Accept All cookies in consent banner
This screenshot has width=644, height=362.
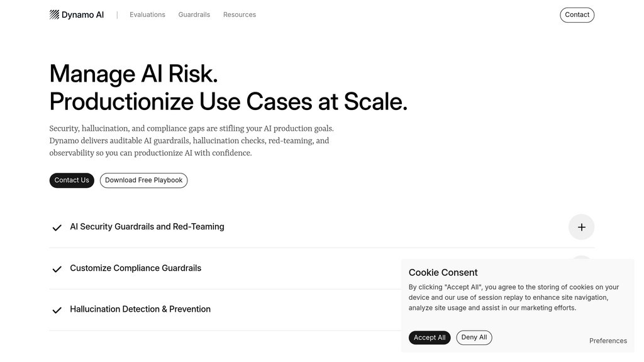click(430, 337)
